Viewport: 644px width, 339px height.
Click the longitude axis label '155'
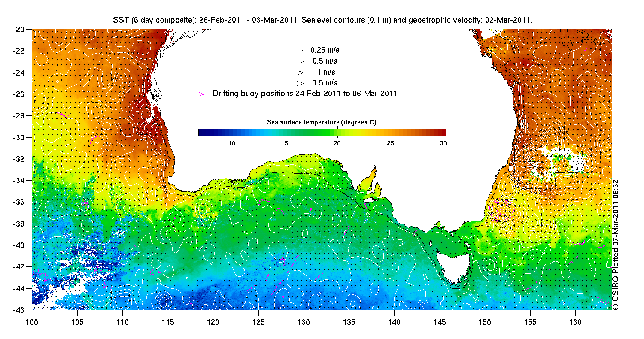pyautogui.click(x=530, y=322)
